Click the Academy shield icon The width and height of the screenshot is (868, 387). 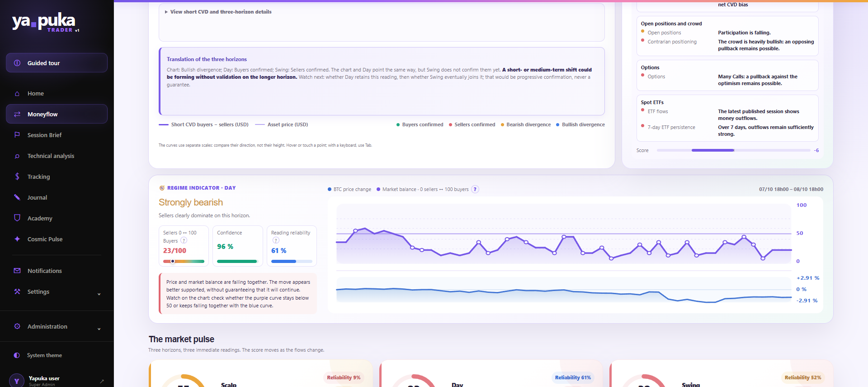(x=17, y=218)
